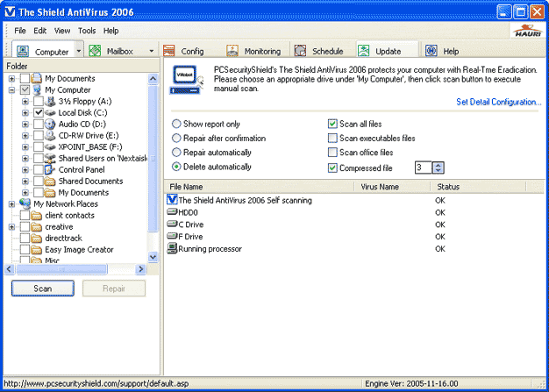Expand the XPOINT_BASE (F:) node
This screenshot has width=549, height=392.
(x=25, y=147)
